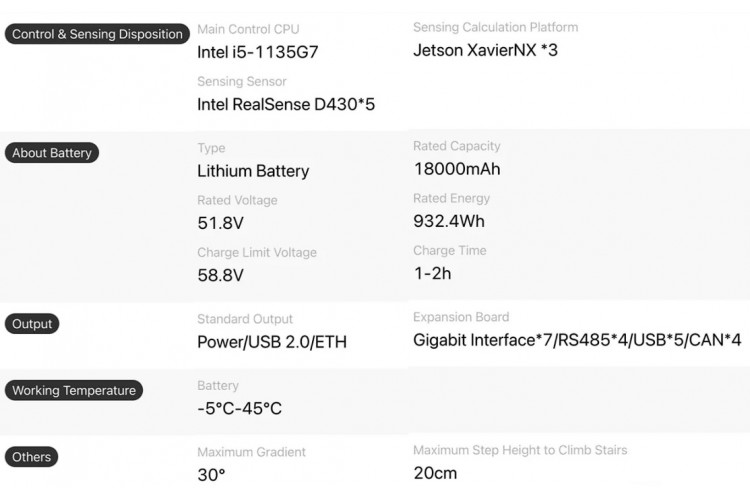Click the Sensing Calculation Platform label
750x500 pixels.
(495, 27)
